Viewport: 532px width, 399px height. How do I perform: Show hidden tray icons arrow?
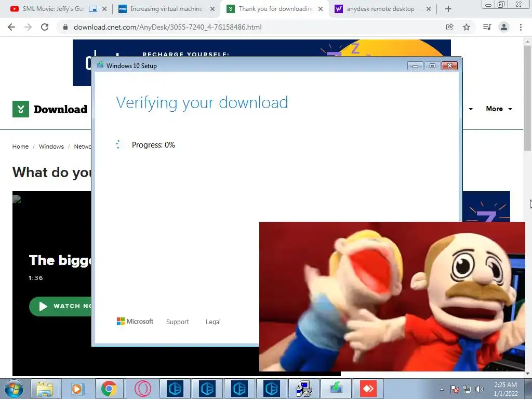(x=442, y=389)
